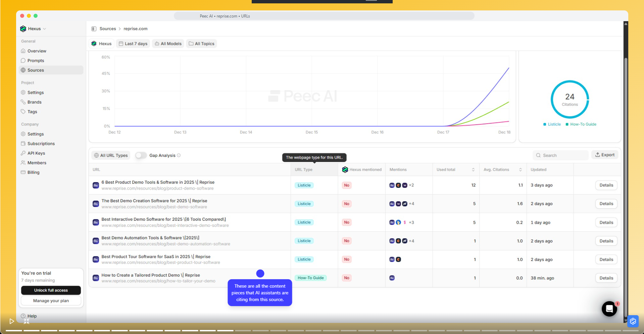Image resolution: width=644 pixels, height=334 pixels.
Task: Open Details for How to Create Tailored Demo
Action: pos(606,278)
